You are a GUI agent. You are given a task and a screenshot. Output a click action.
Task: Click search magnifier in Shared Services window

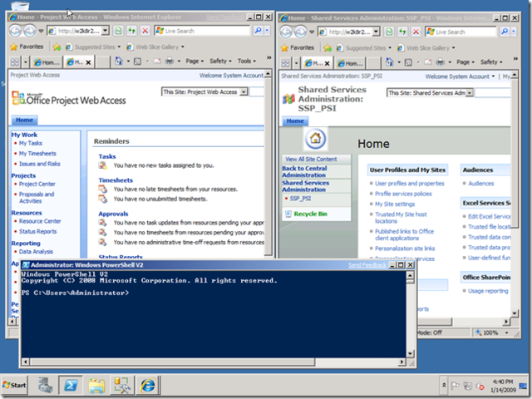coord(505,32)
